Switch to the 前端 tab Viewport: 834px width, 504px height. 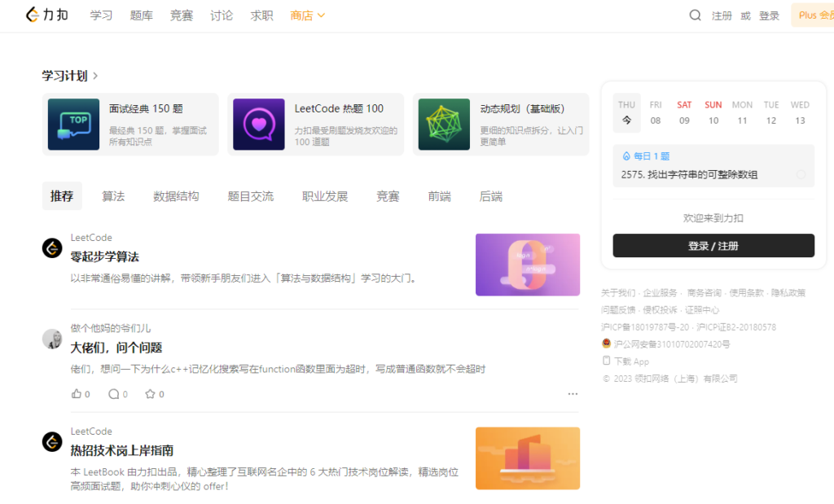point(439,196)
